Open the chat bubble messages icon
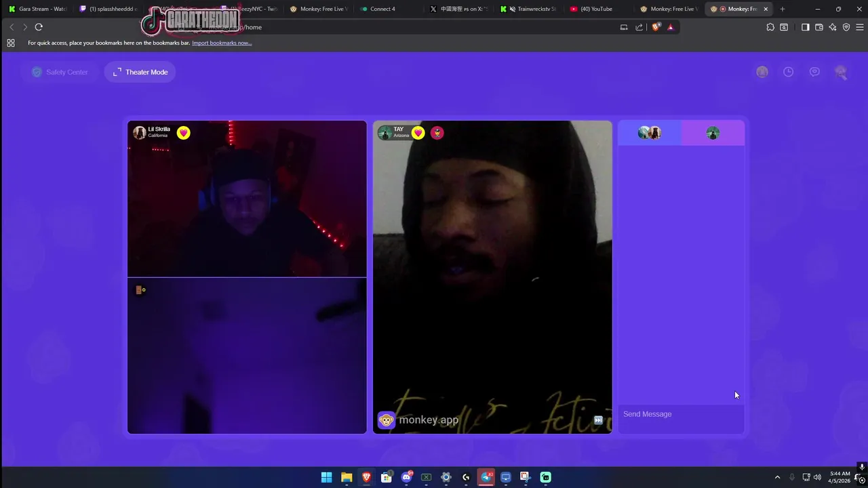Screen dimensions: 868x488 click(x=814, y=72)
